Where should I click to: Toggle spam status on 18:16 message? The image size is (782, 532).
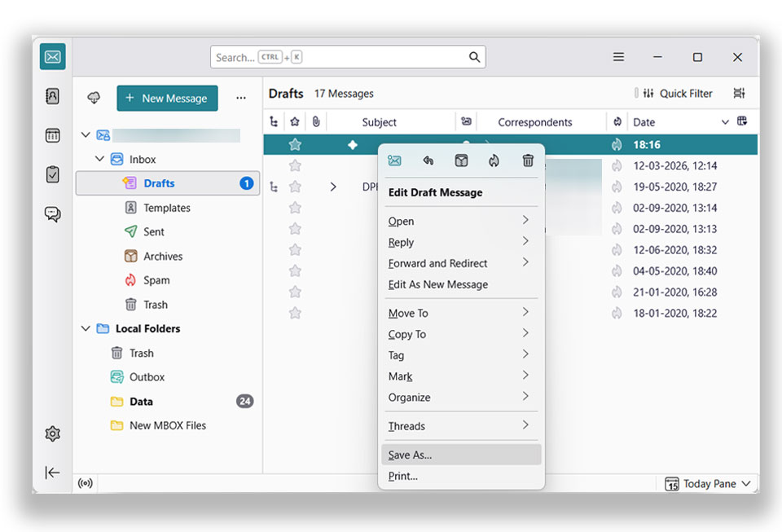[x=617, y=144]
